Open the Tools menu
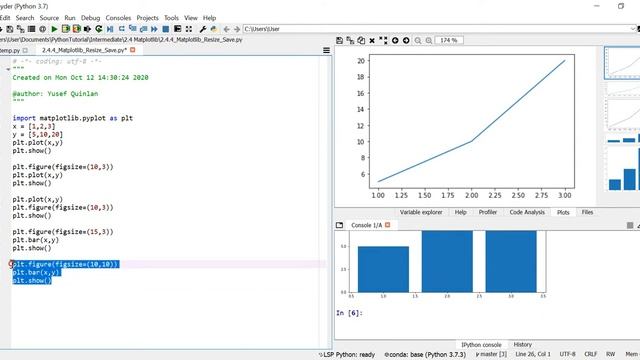The image size is (640, 360). pyautogui.click(x=171, y=18)
